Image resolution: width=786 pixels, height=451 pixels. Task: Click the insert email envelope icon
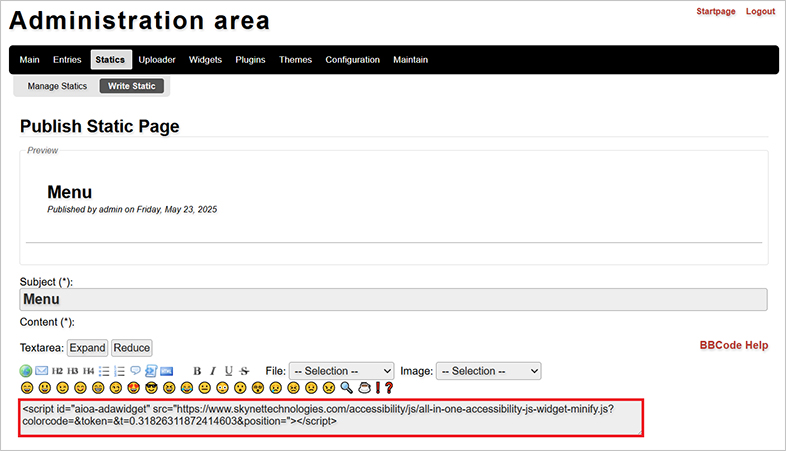tap(42, 371)
